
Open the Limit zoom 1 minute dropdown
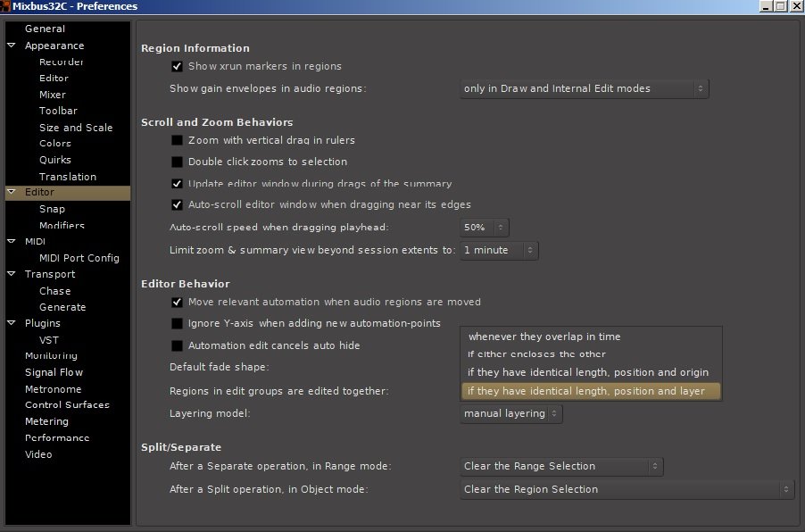pyautogui.click(x=499, y=250)
